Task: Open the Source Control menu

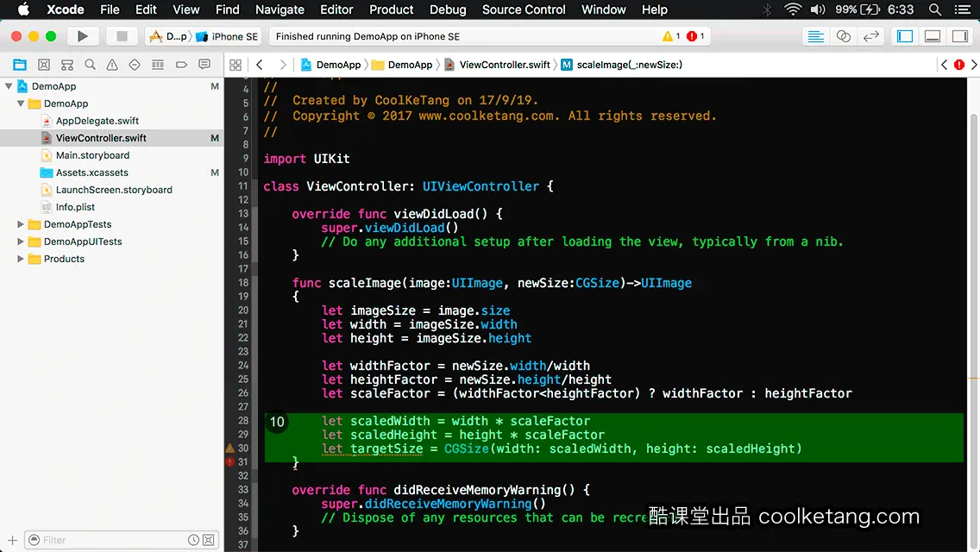Action: tap(524, 9)
